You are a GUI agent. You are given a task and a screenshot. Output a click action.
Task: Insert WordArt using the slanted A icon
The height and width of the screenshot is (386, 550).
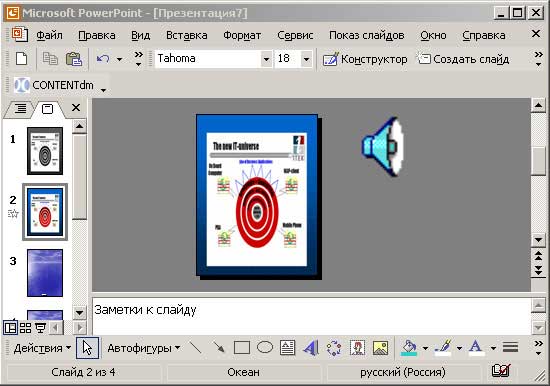click(311, 348)
